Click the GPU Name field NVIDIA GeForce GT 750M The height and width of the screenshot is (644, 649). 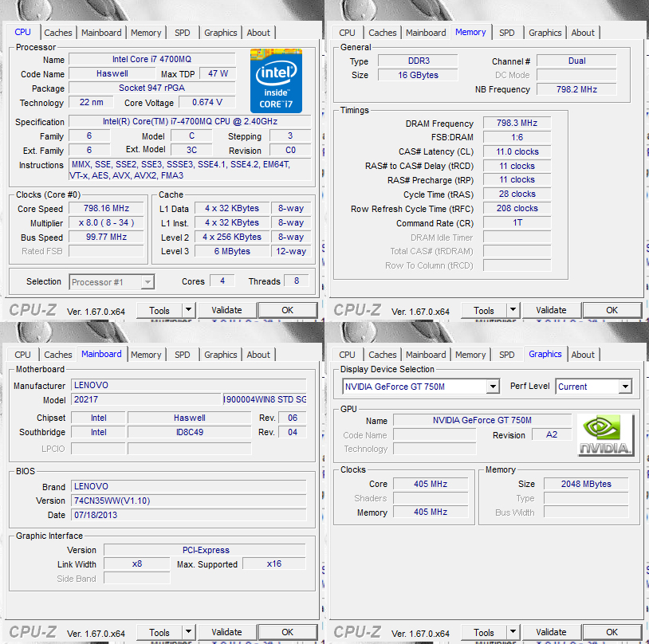tap(482, 420)
